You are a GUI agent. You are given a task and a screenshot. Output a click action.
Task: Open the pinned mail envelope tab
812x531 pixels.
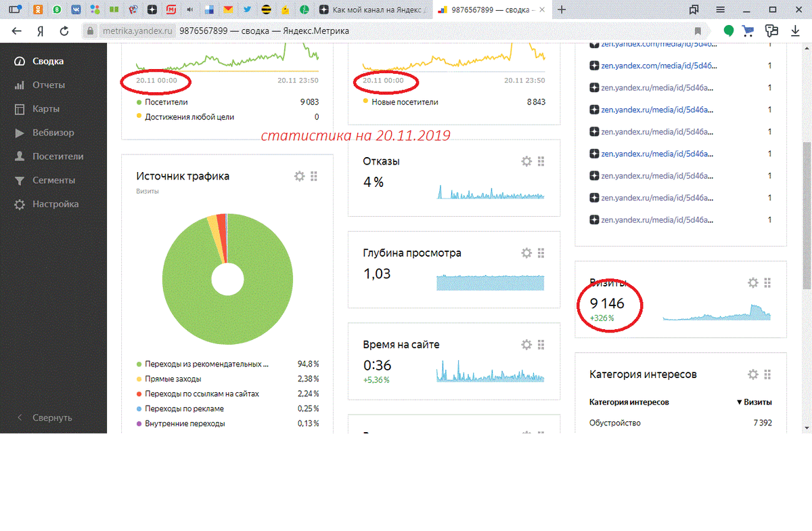pyautogui.click(x=229, y=10)
